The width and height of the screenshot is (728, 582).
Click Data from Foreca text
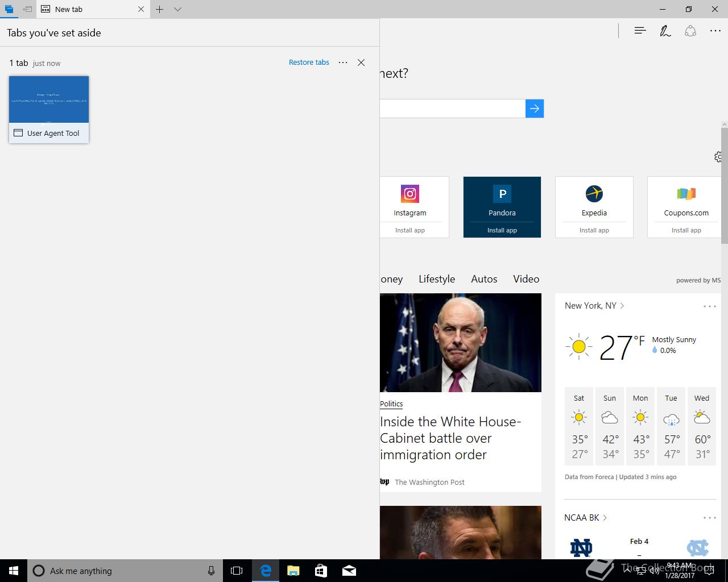click(x=589, y=477)
